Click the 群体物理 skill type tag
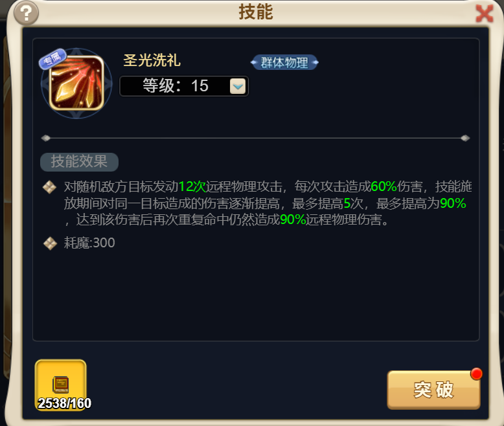504x426 pixels. pos(284,62)
